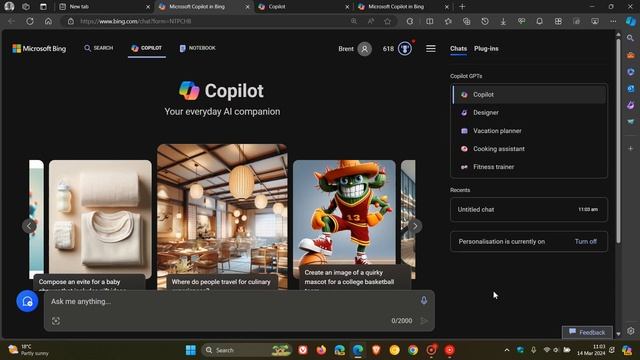The image size is (640, 360).
Task: Click the page vertical scrollbar
Action: (618, 141)
